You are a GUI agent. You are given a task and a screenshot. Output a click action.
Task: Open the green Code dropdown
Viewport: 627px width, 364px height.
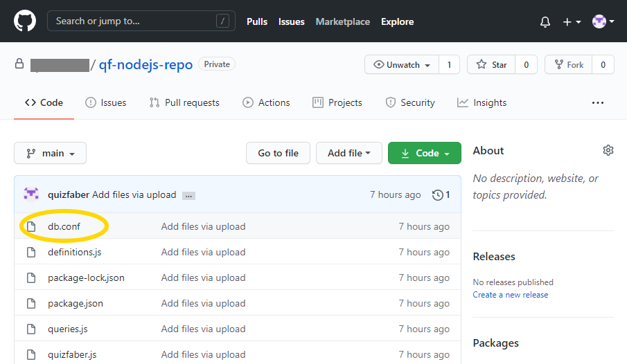424,153
